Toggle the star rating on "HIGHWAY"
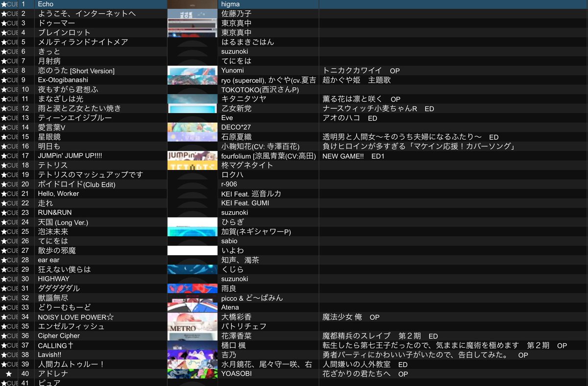The height and width of the screenshot is (386, 588). (x=4, y=278)
